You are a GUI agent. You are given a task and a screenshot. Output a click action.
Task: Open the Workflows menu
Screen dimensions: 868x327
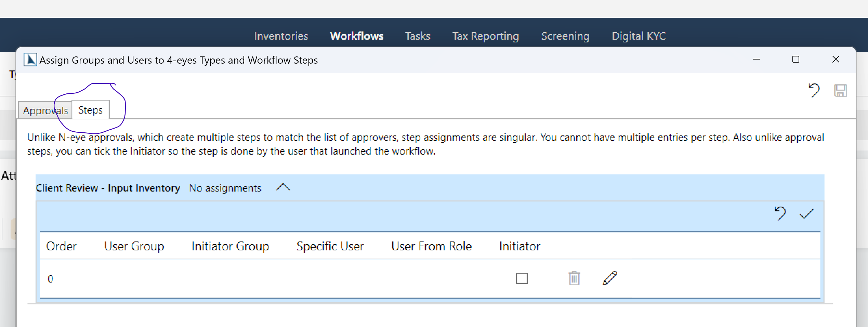point(357,36)
